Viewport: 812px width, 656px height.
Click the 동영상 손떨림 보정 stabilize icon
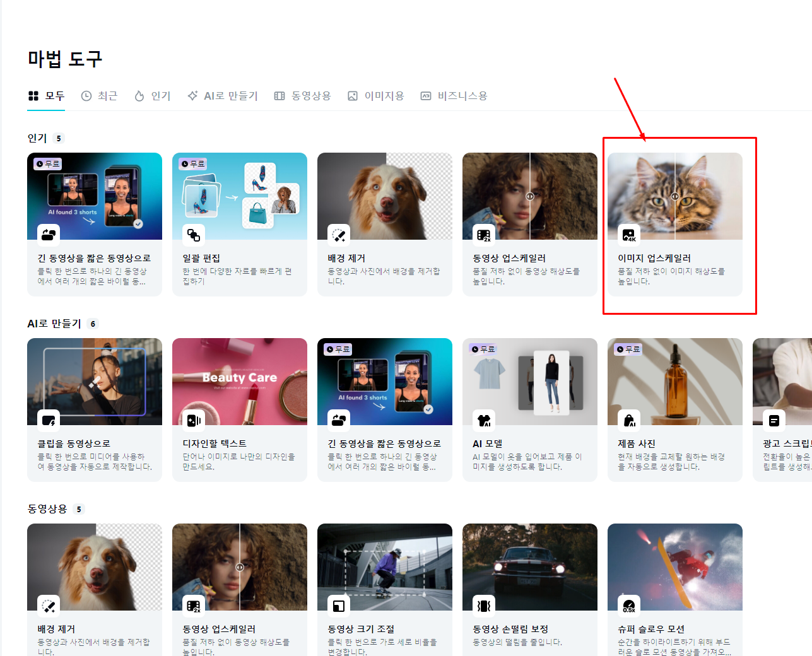coord(484,606)
